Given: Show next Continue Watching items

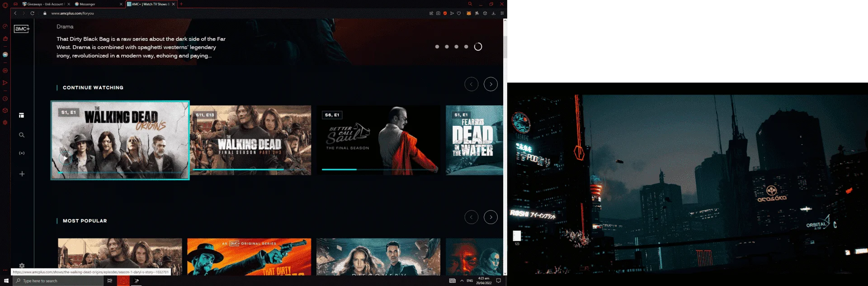Looking at the screenshot, I should click(491, 84).
